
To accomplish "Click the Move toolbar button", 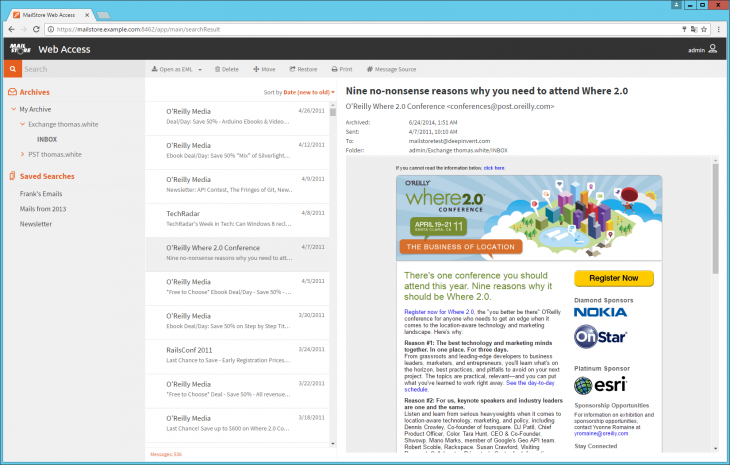I will coord(264,69).
